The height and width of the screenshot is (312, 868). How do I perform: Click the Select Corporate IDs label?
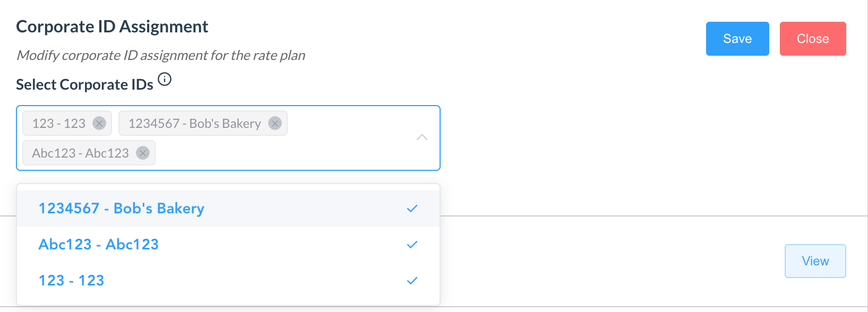[x=84, y=85]
